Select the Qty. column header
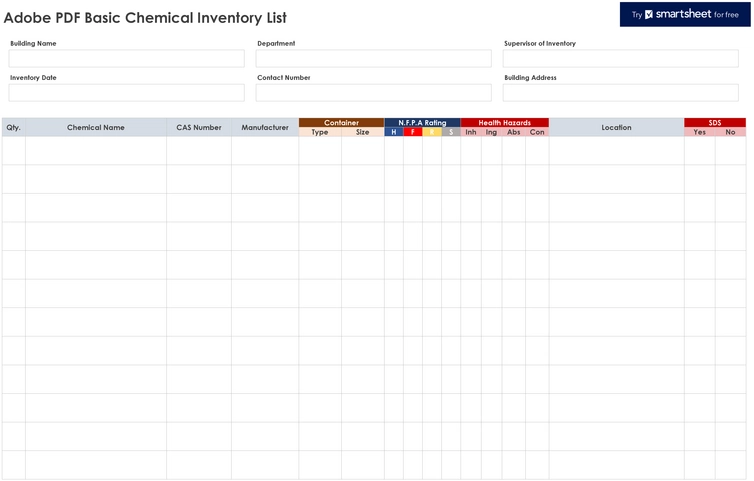 click(13, 127)
